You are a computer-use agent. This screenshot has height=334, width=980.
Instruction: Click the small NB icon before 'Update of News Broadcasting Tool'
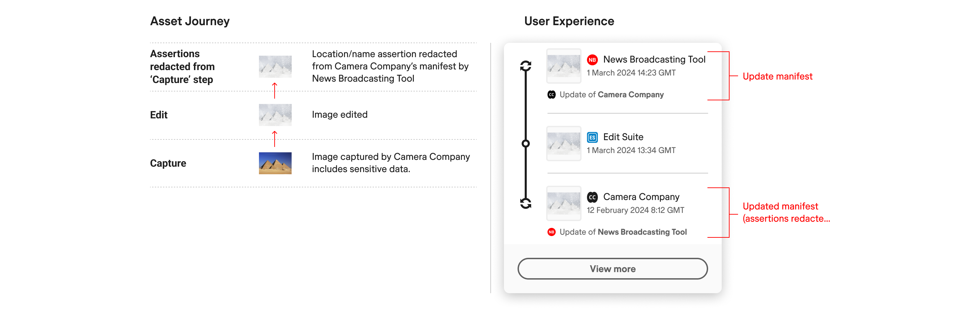pos(551,232)
